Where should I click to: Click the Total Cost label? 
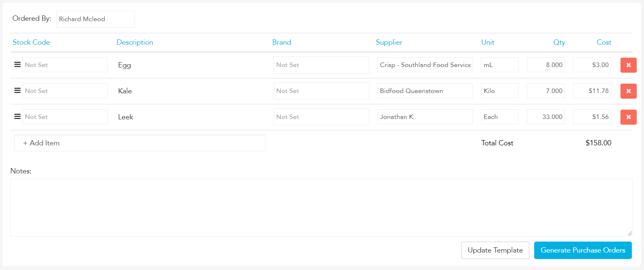point(497,143)
